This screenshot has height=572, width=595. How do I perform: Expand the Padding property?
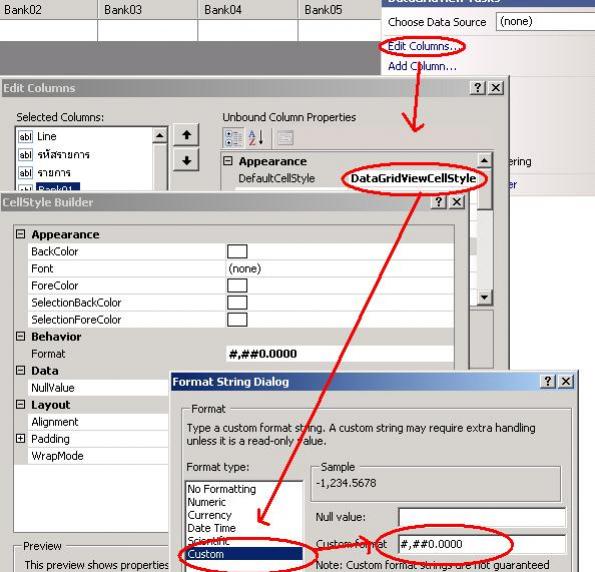21,438
